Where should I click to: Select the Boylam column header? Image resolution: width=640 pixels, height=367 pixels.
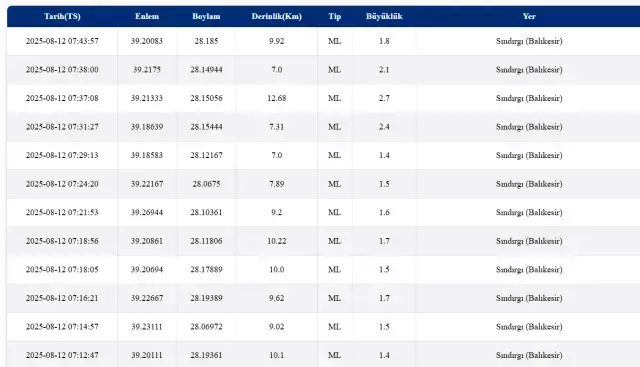coord(206,16)
